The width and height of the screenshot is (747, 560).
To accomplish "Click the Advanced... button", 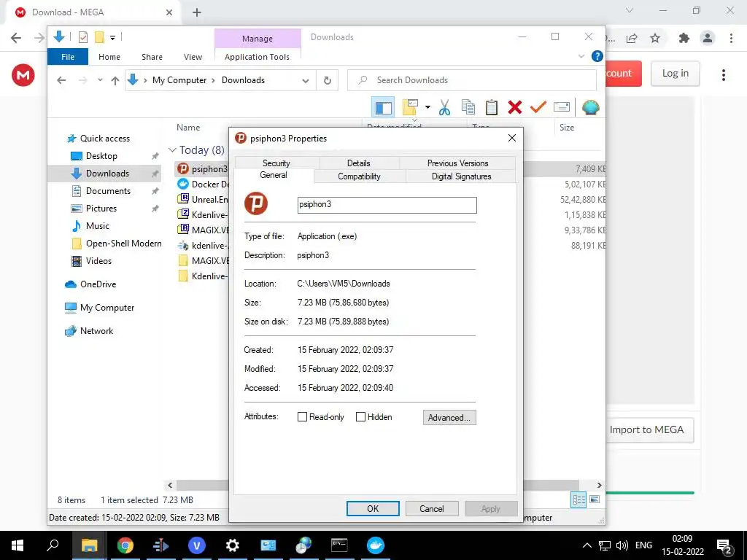I will click(449, 418).
